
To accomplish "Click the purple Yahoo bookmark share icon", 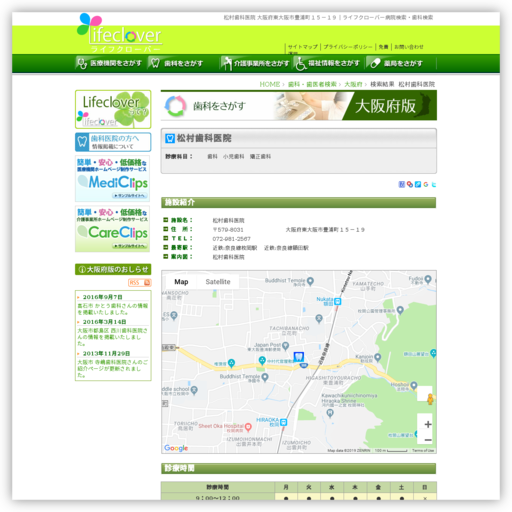I will (402, 184).
